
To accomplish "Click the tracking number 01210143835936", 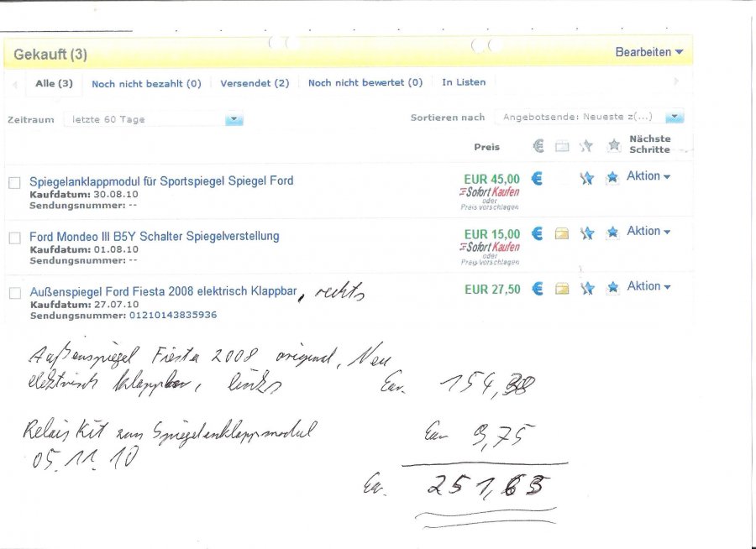I will (149, 315).
